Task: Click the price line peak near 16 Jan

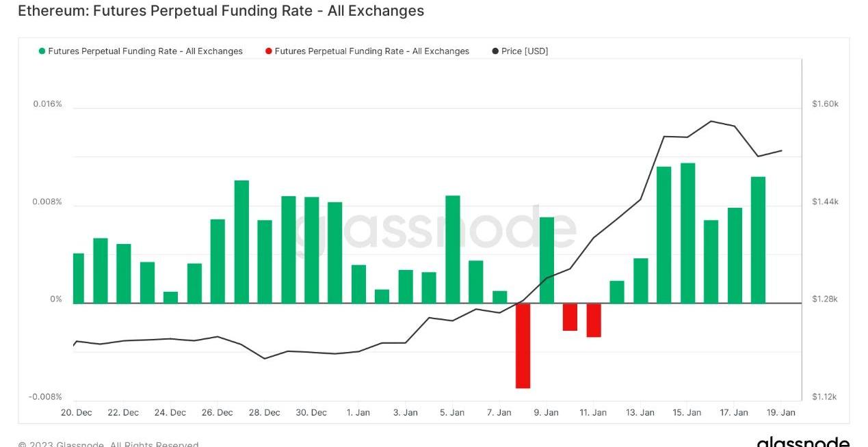Action: tap(711, 121)
